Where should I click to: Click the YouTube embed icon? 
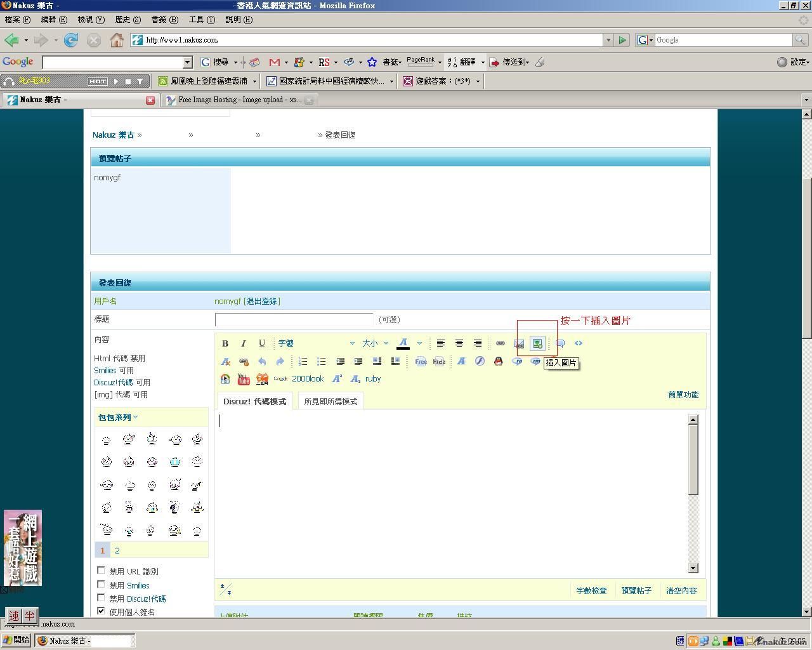point(244,379)
